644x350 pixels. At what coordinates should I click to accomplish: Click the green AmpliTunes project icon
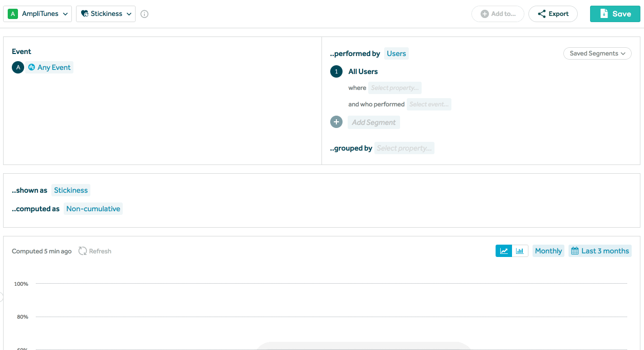(13, 14)
